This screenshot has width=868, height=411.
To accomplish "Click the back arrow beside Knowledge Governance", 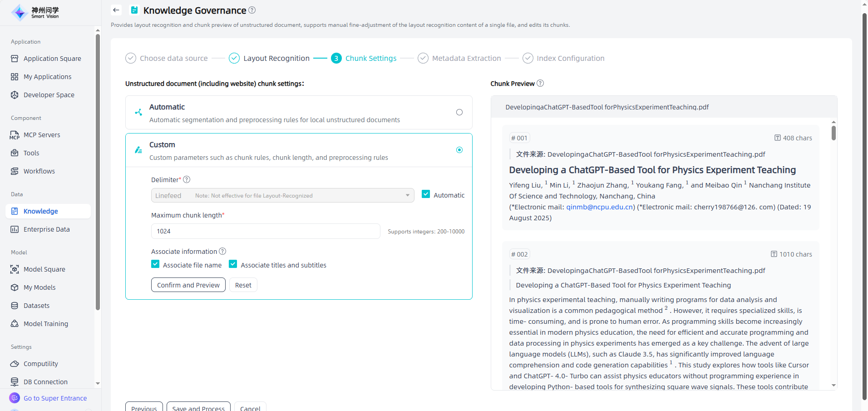I will click(x=116, y=10).
